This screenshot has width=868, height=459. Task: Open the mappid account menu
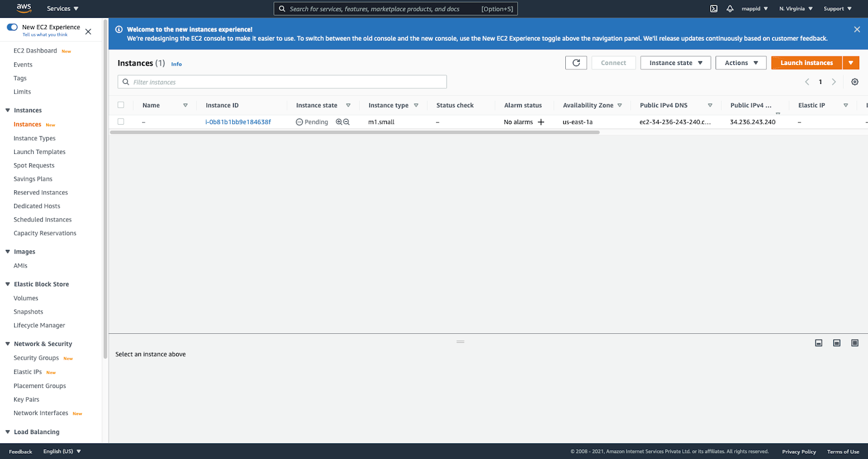click(x=755, y=9)
